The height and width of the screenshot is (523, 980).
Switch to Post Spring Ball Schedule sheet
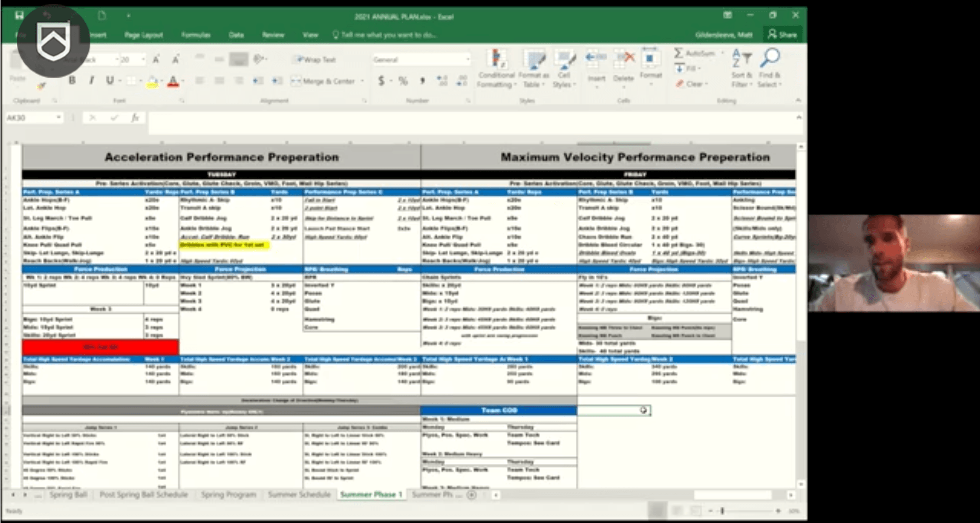tap(143, 494)
